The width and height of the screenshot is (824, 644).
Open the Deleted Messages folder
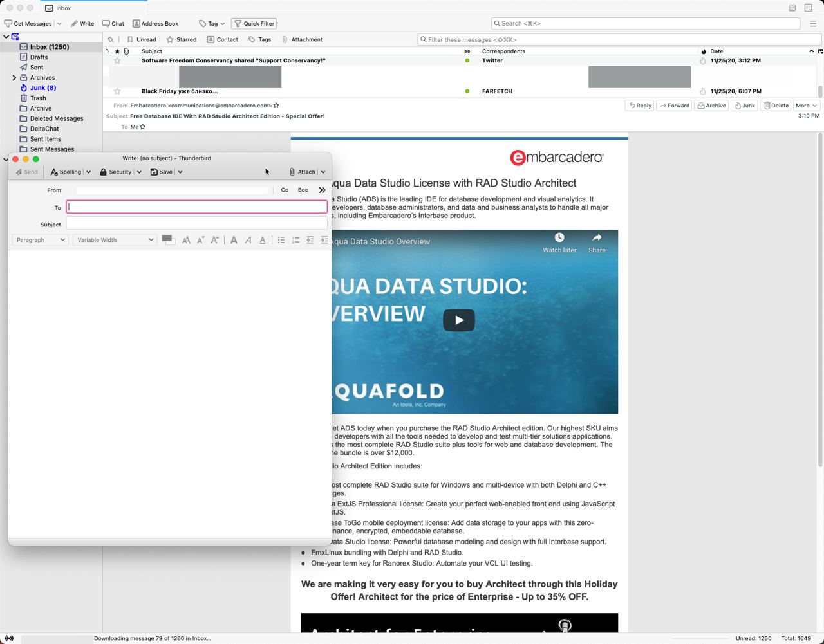coord(57,118)
